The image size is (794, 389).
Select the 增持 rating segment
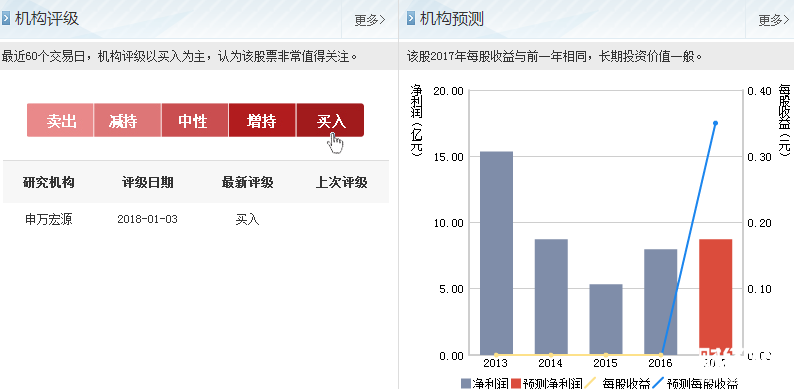coord(262,121)
